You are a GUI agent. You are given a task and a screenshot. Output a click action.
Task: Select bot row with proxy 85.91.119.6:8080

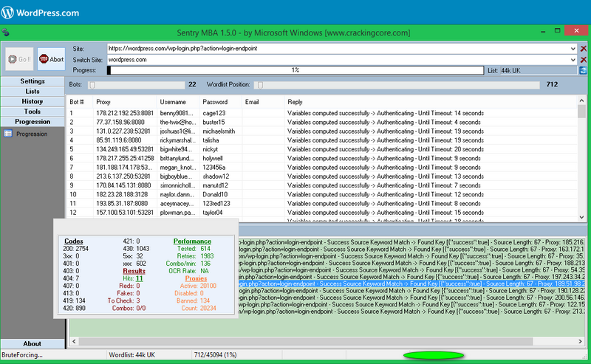322,140
